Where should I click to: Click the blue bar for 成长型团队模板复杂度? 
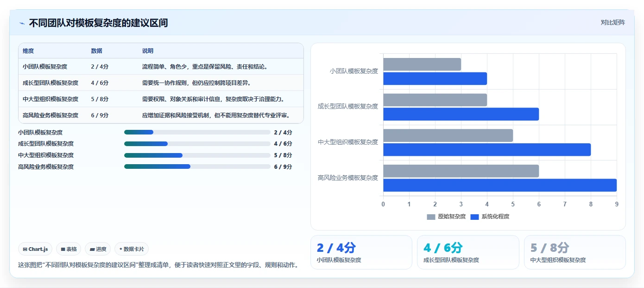click(461, 114)
